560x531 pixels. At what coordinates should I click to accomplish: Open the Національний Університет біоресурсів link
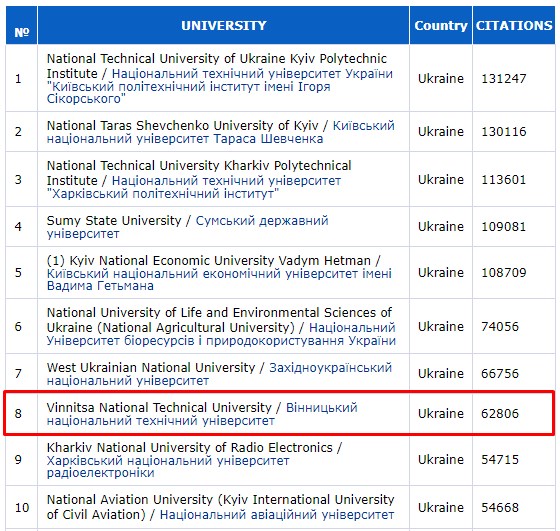coord(221,334)
